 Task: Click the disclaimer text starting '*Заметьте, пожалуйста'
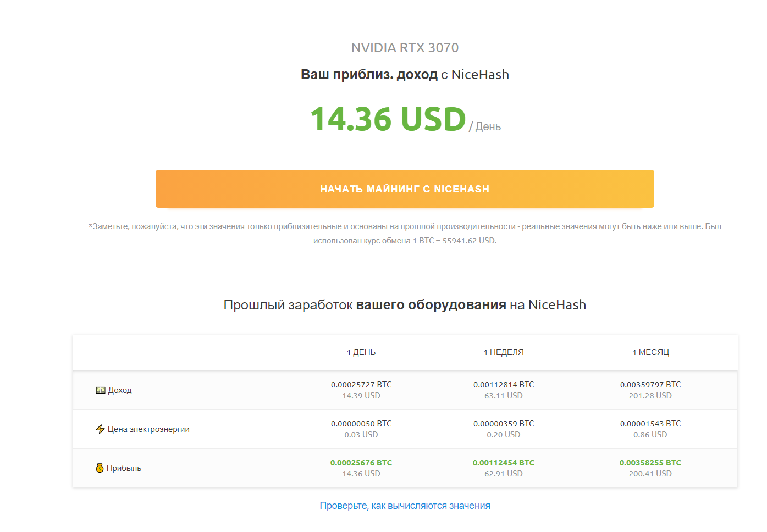coord(405,234)
